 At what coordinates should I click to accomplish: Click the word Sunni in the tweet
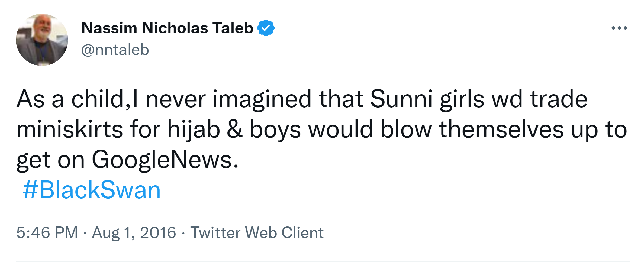tap(401, 99)
